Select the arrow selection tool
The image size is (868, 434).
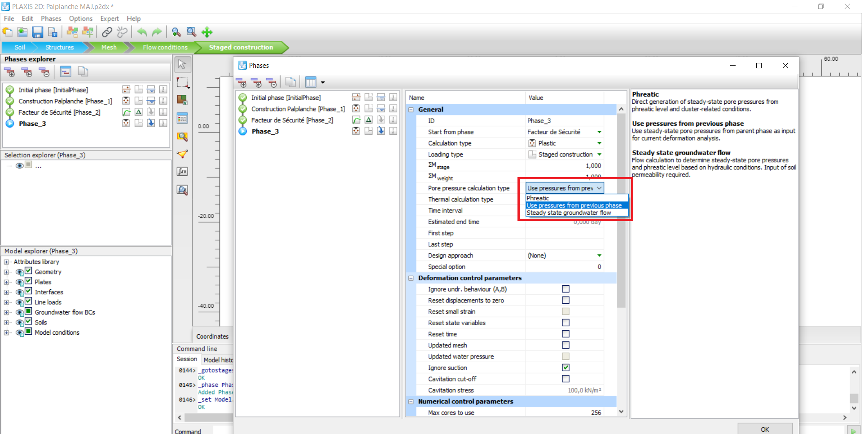tap(183, 64)
